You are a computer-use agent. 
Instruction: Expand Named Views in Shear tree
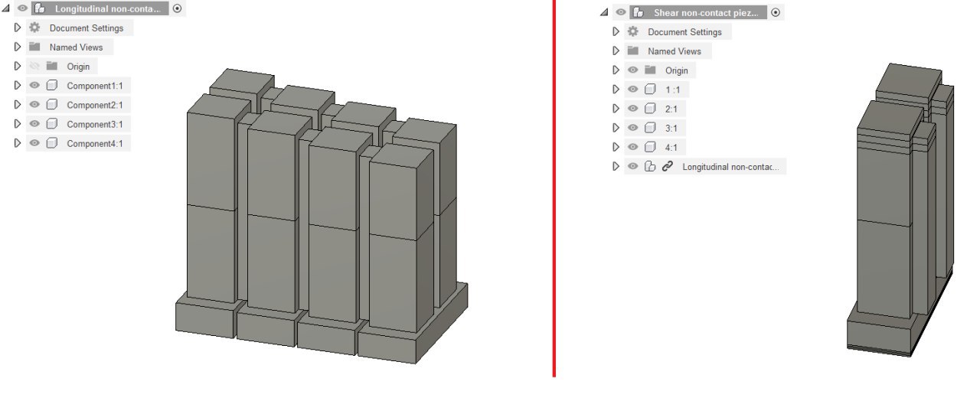[x=616, y=51]
